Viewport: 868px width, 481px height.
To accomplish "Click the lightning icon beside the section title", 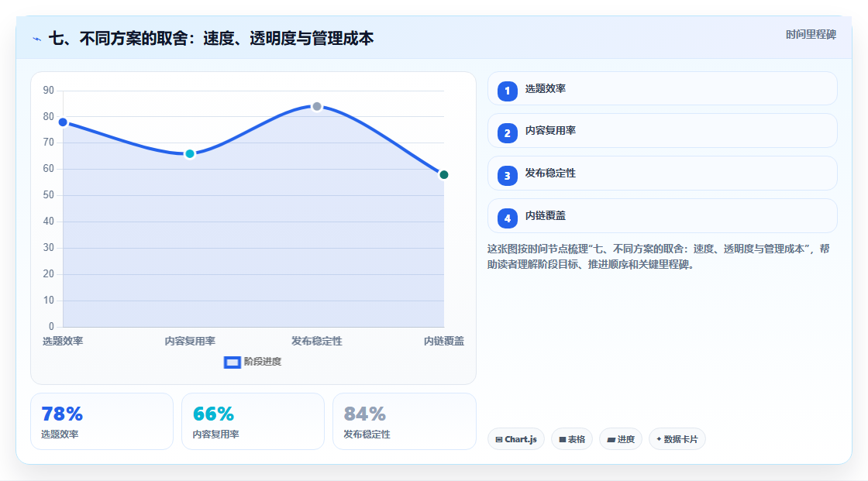I will pos(37,39).
